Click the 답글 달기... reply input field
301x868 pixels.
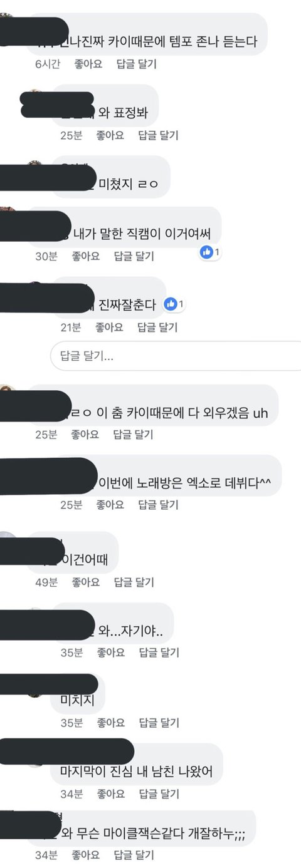tap(176, 356)
